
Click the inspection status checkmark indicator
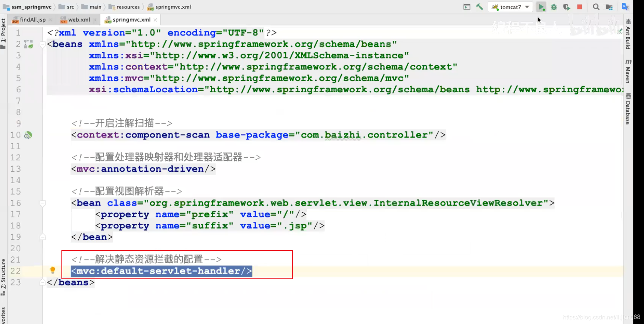tap(621, 31)
